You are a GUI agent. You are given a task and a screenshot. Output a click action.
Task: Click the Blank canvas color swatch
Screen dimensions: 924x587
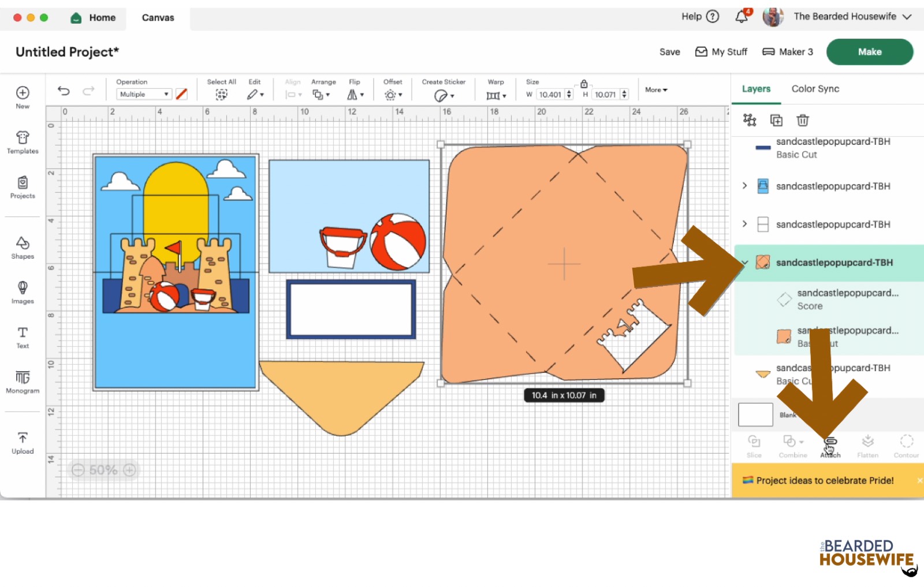coord(755,414)
